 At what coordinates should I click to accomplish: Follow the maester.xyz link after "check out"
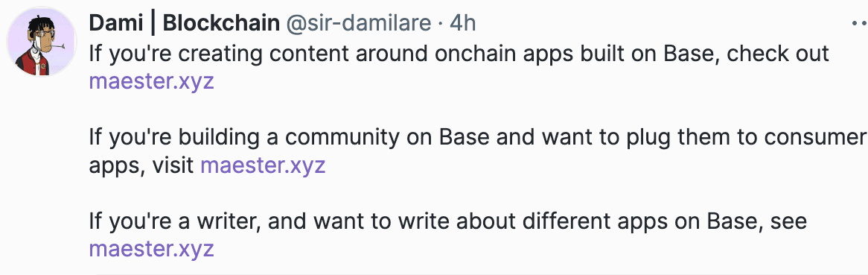152,82
